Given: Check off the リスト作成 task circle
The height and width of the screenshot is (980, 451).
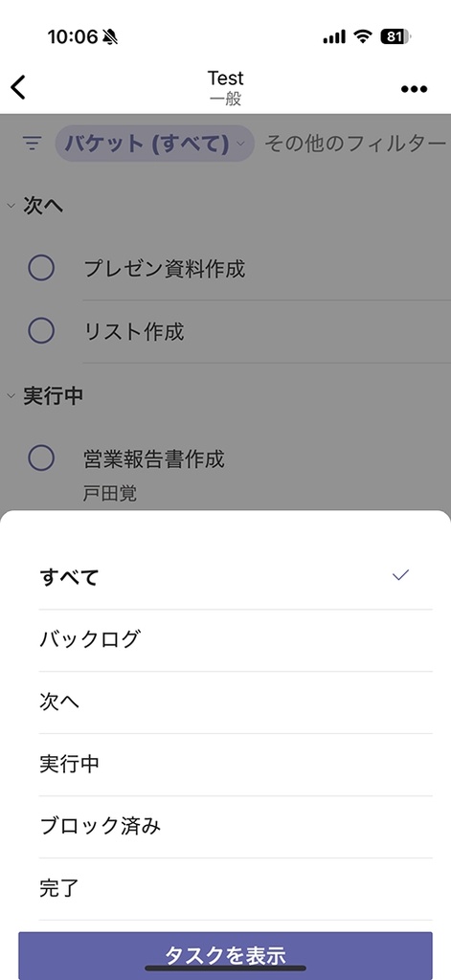Looking at the screenshot, I should [x=41, y=330].
